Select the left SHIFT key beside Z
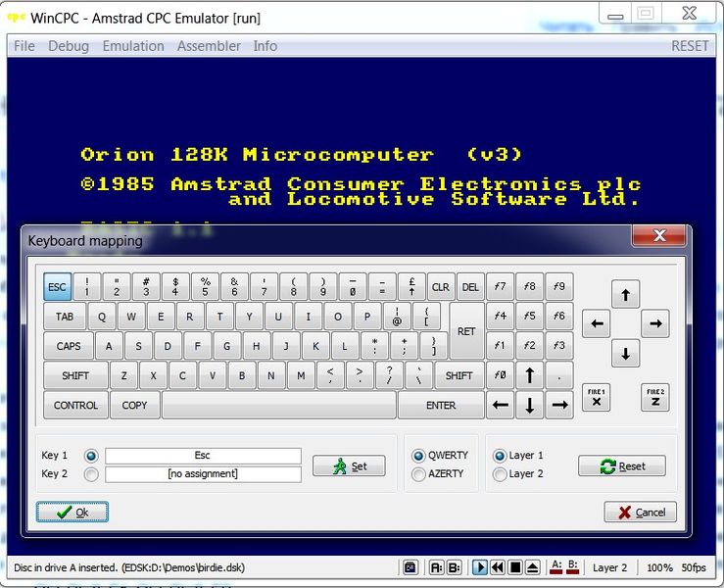This screenshot has height=588, width=724. tap(75, 375)
